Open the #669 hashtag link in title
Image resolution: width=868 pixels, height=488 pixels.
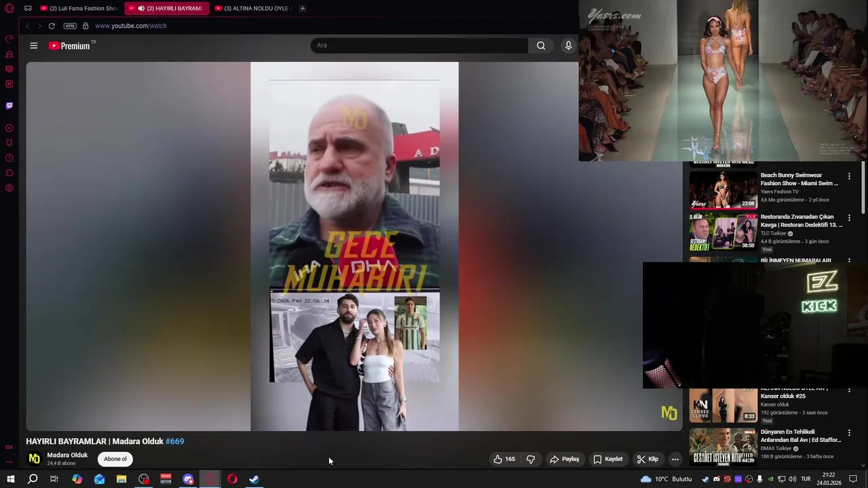pos(175,441)
